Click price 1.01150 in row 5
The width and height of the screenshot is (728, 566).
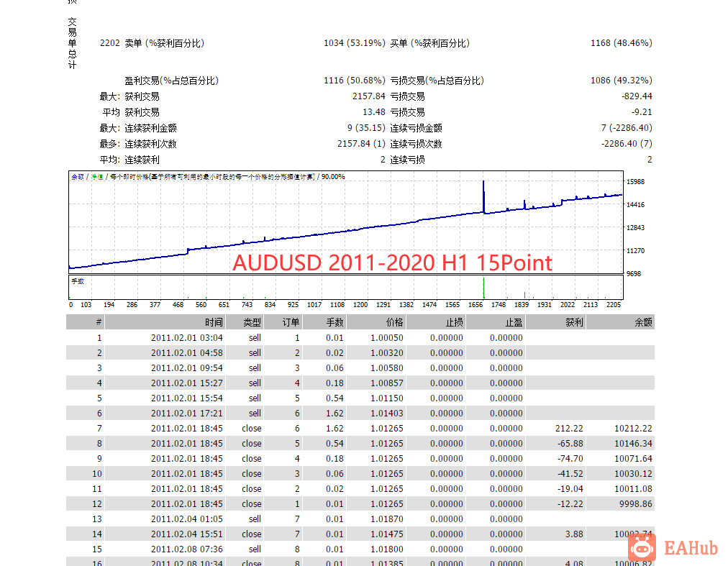pos(387,398)
